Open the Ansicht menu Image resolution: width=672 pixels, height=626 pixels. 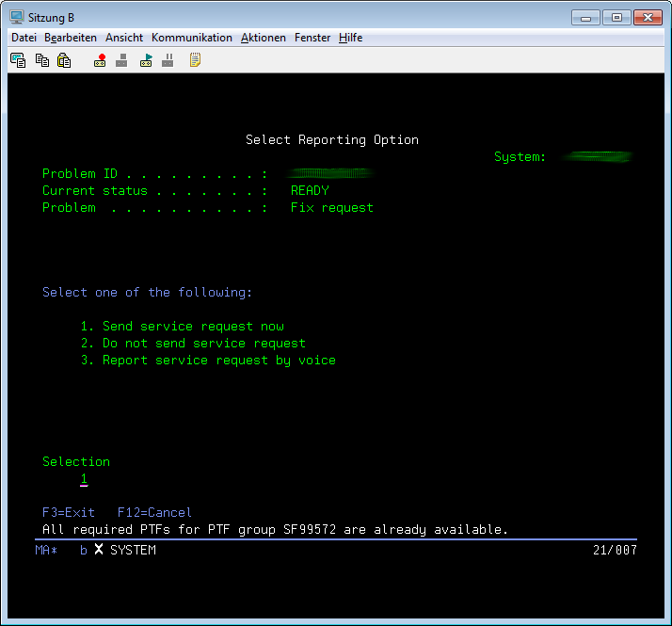pyautogui.click(x=124, y=38)
